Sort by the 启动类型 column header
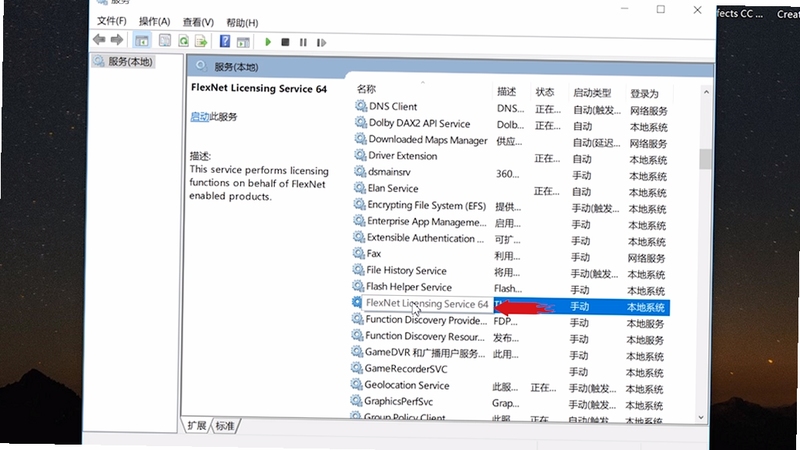This screenshot has height=450, width=800. (x=592, y=93)
